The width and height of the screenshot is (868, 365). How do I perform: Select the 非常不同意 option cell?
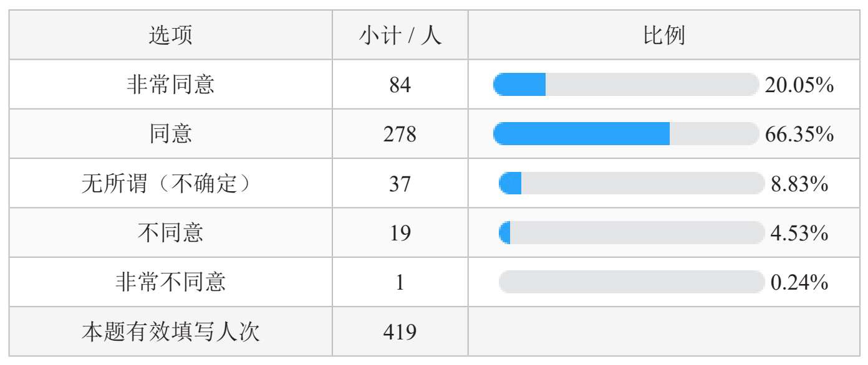tap(171, 282)
